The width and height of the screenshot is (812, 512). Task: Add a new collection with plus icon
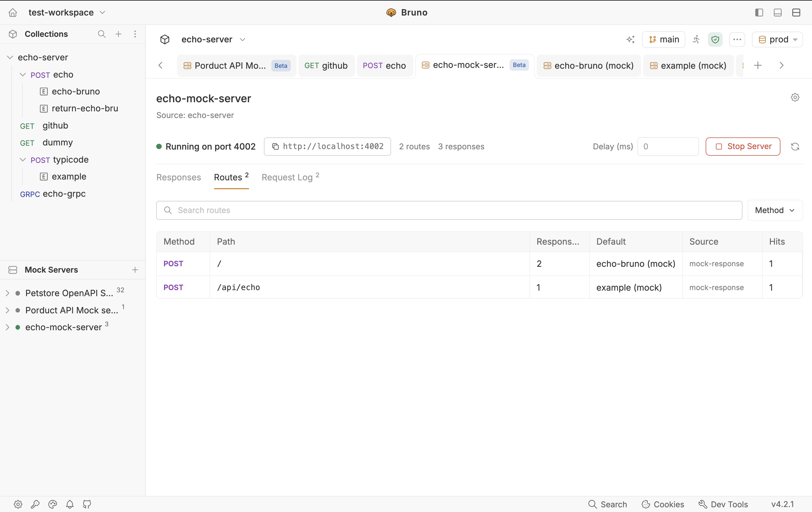pos(118,34)
